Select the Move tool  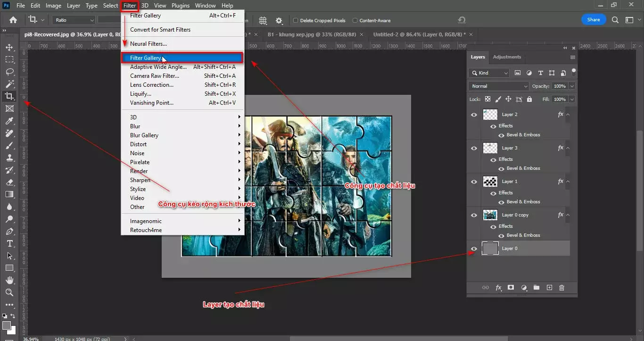[x=9, y=47]
